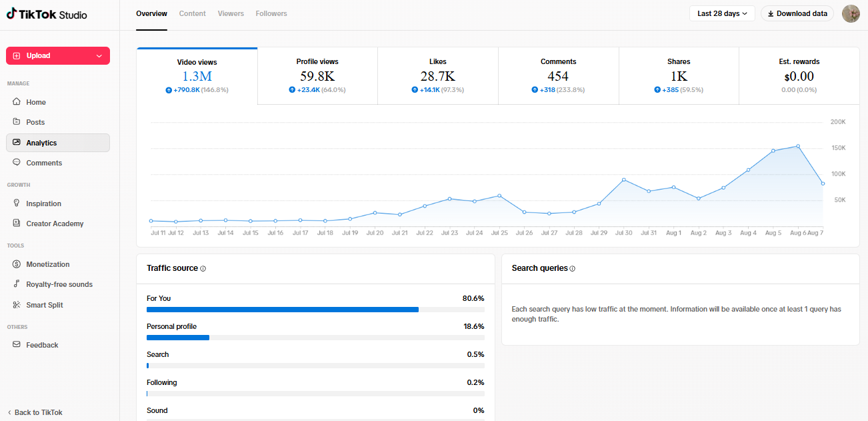The height and width of the screenshot is (421, 868).
Task: Click the Upload button
Action: tap(58, 56)
